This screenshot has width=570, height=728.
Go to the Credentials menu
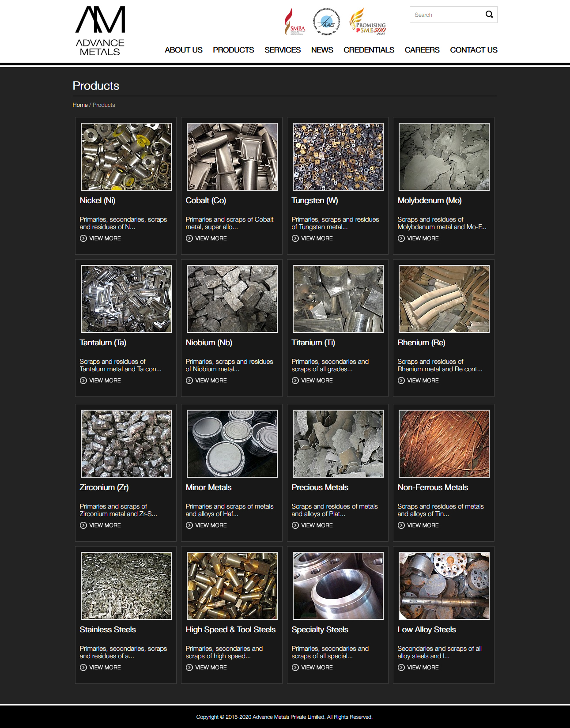369,50
